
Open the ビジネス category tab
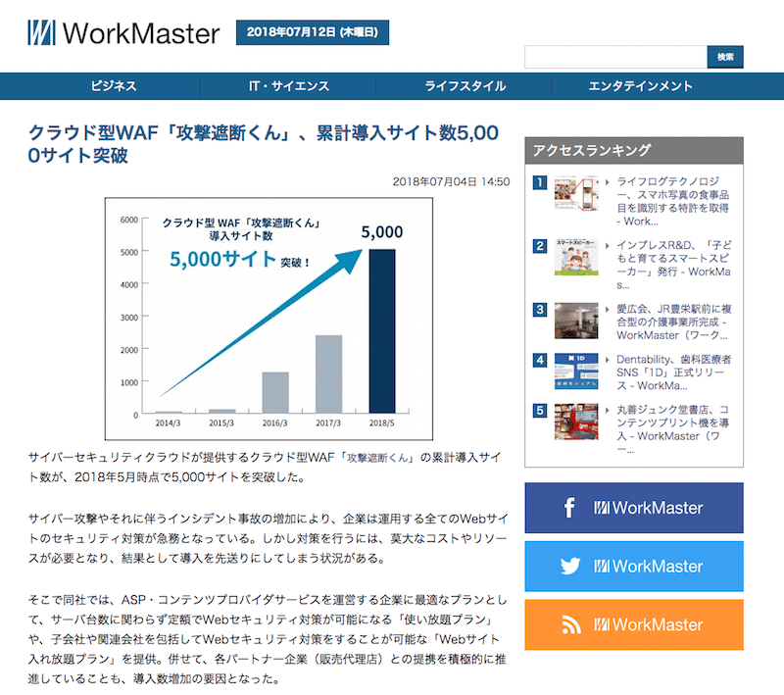click(x=114, y=86)
